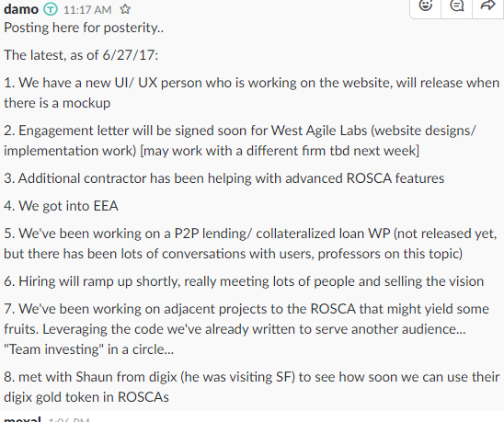The width and height of the screenshot is (504, 422).
Task: Click the '"Team investing" in a circle...' text
Action: (x=88, y=349)
